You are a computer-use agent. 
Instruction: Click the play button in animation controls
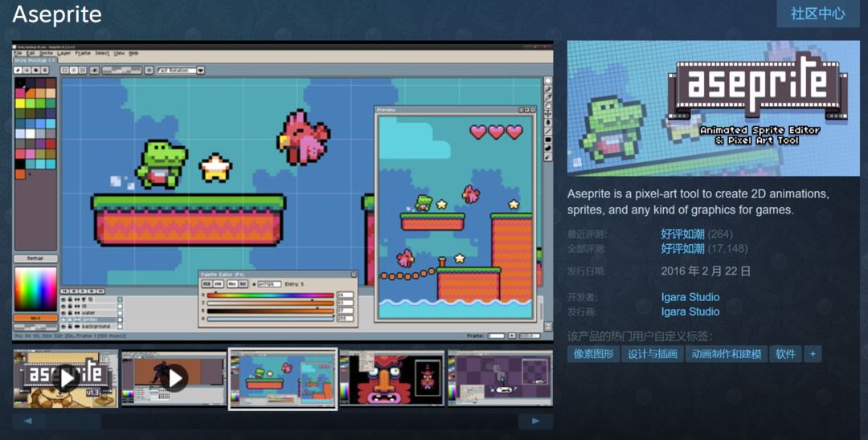83,291
